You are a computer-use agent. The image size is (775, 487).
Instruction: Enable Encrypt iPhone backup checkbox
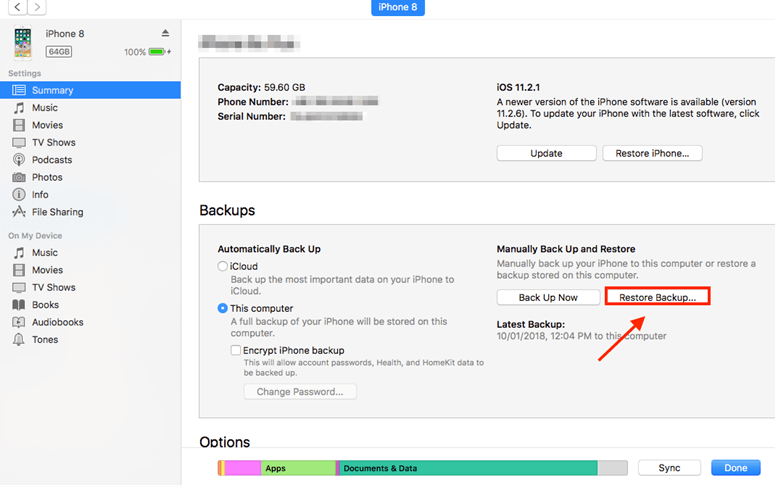click(x=235, y=350)
